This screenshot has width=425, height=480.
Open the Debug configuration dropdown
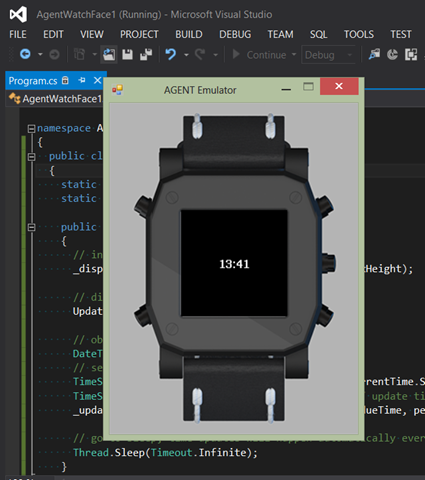click(x=328, y=55)
